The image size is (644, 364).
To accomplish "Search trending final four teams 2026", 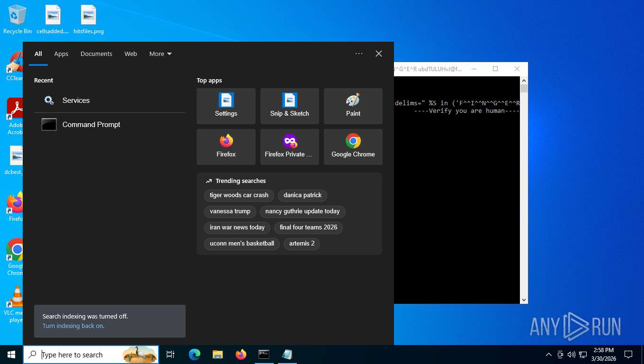I will (x=308, y=227).
